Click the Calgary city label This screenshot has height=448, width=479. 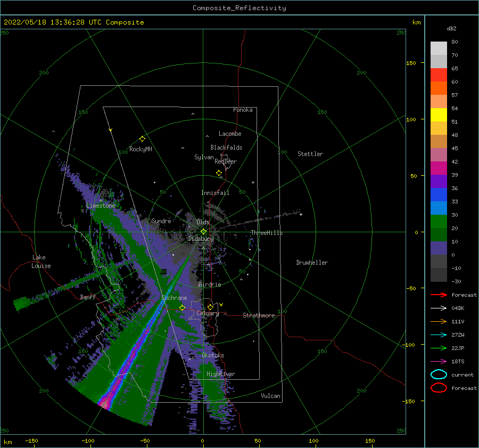point(208,313)
